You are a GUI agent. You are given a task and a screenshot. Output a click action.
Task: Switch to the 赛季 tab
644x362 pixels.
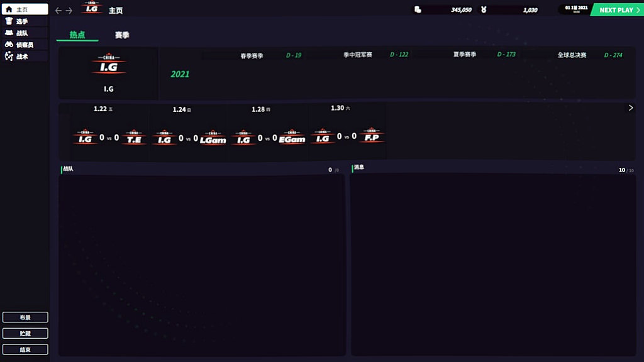coord(122,35)
